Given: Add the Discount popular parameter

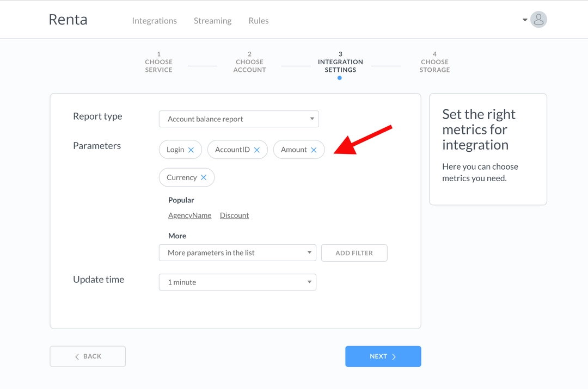Looking at the screenshot, I should point(234,215).
